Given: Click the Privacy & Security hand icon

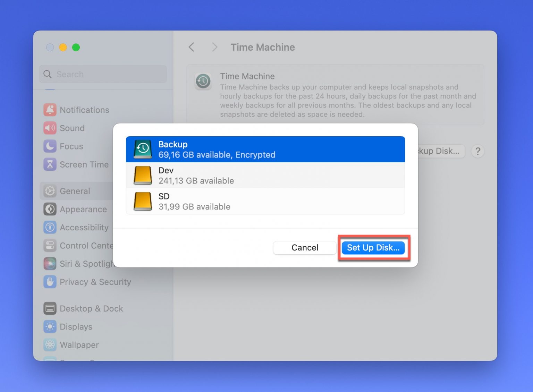Looking at the screenshot, I should pos(50,282).
